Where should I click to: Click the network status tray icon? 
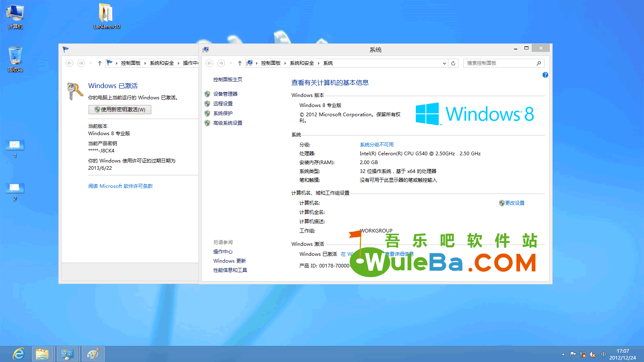(x=583, y=354)
